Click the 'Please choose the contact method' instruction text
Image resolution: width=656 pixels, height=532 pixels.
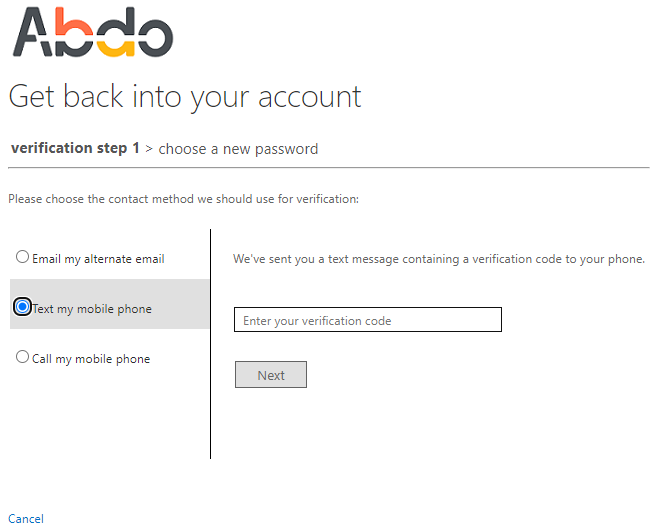[184, 199]
